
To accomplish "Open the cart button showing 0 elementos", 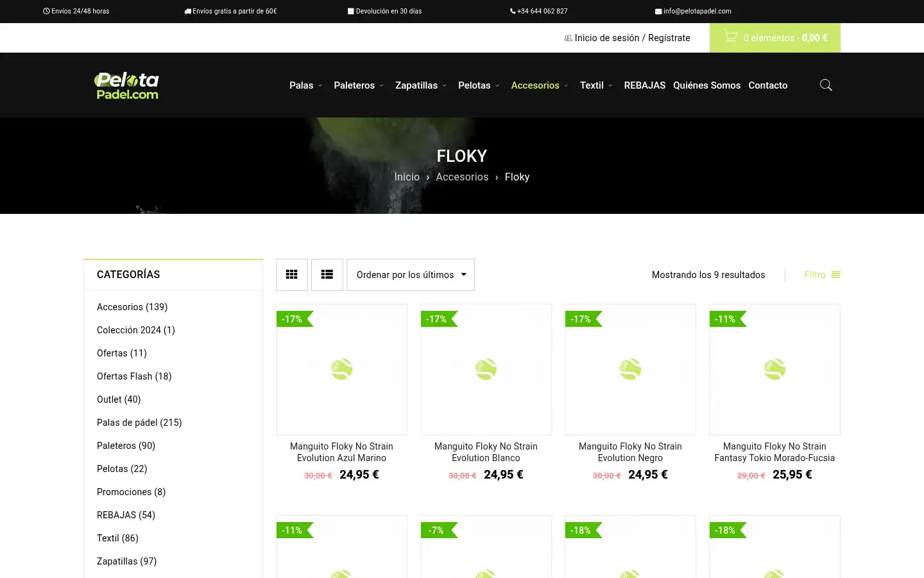I will pos(775,38).
